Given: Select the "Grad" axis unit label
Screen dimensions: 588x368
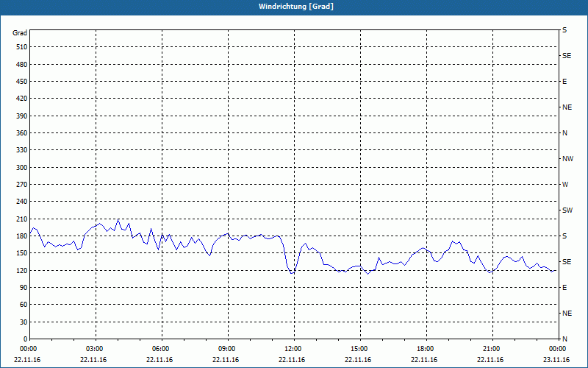Looking at the screenshot, I should coord(20,33).
